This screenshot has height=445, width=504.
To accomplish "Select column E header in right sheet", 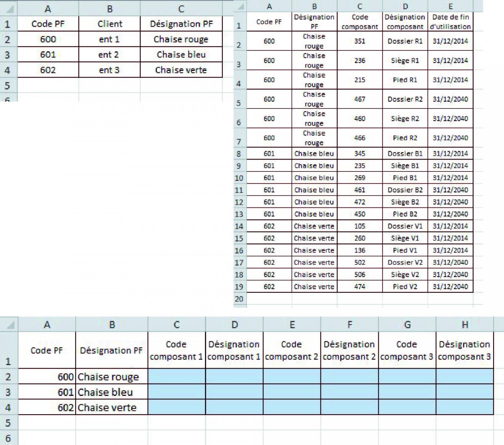I will [x=450, y=7].
